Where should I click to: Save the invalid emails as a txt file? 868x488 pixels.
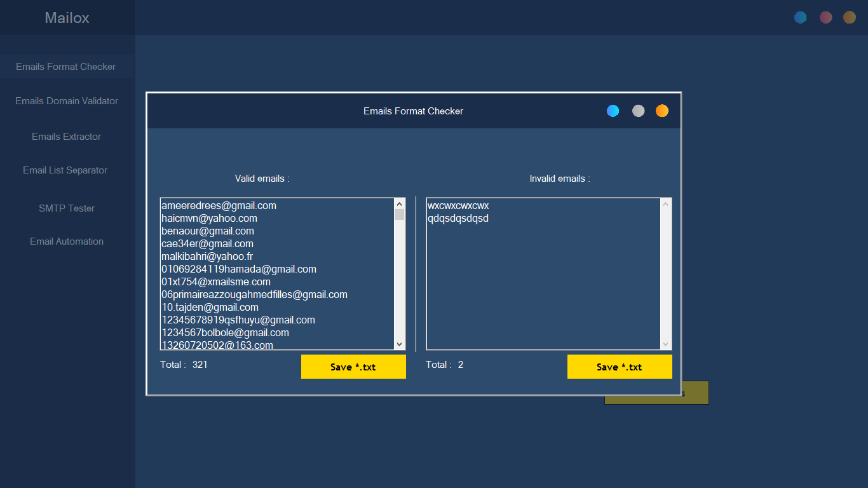pos(620,367)
